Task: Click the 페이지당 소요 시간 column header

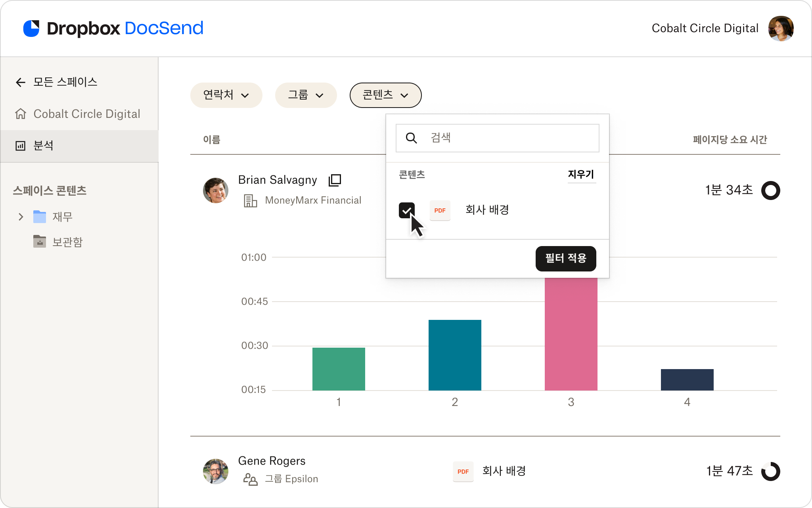Action: point(730,140)
